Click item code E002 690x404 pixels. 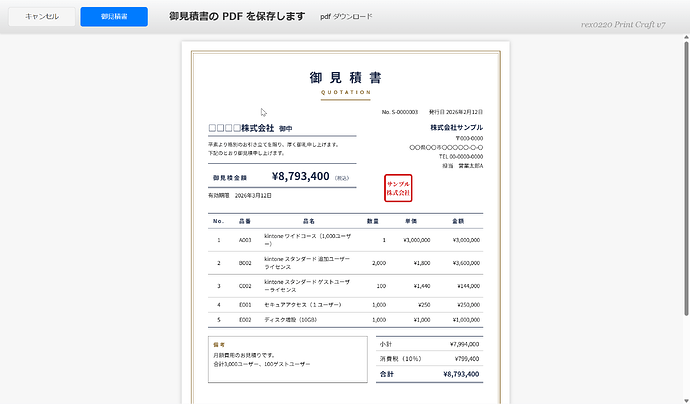coord(245,320)
